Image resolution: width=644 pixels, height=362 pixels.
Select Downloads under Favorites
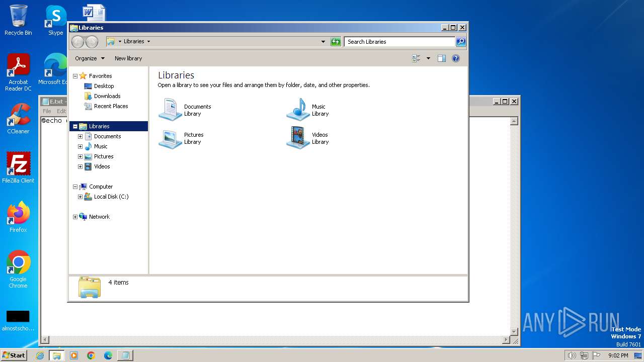click(x=107, y=96)
